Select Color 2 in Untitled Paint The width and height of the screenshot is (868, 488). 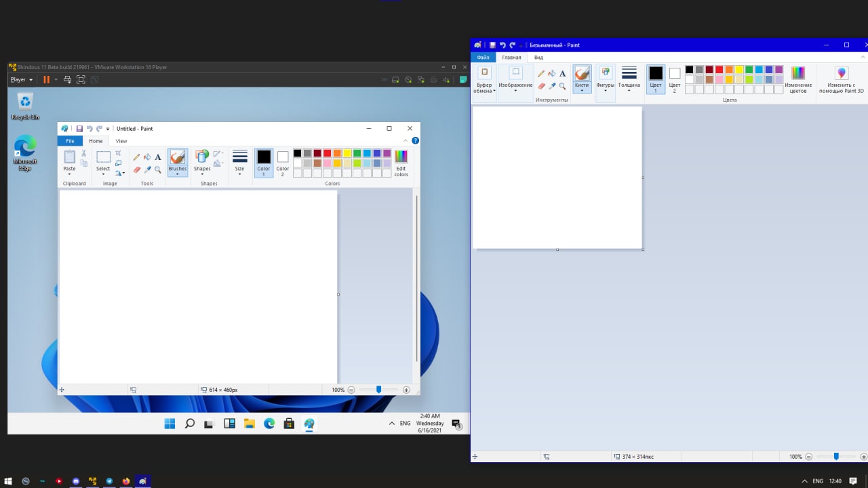click(x=283, y=163)
